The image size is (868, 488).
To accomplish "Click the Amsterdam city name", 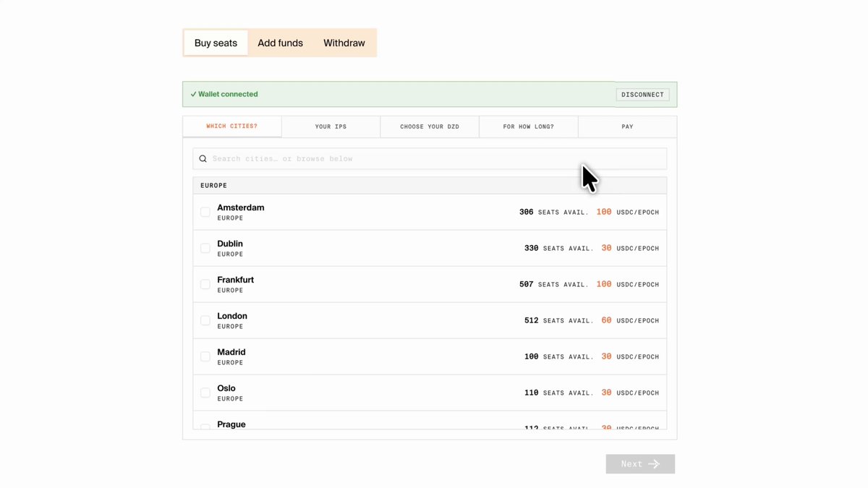I will coord(241,207).
